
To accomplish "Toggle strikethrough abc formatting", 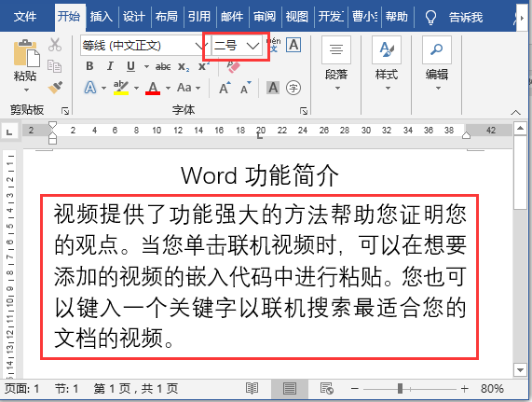I will click(x=163, y=66).
